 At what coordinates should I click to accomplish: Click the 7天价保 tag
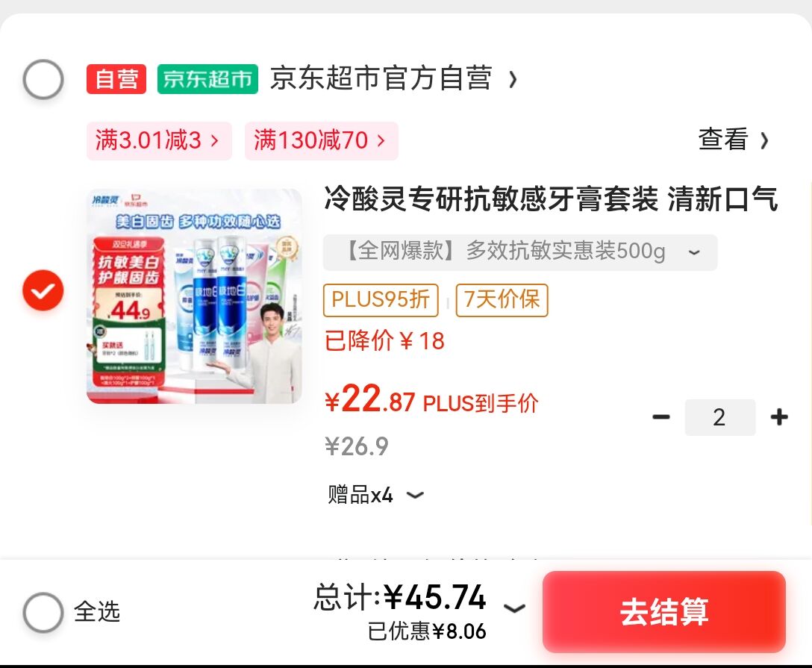pos(502,300)
